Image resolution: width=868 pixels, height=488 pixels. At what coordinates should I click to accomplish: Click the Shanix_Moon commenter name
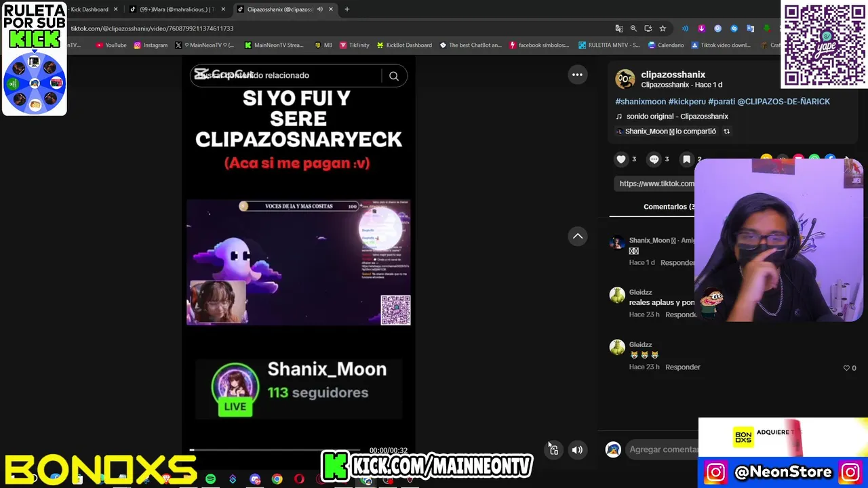649,241
